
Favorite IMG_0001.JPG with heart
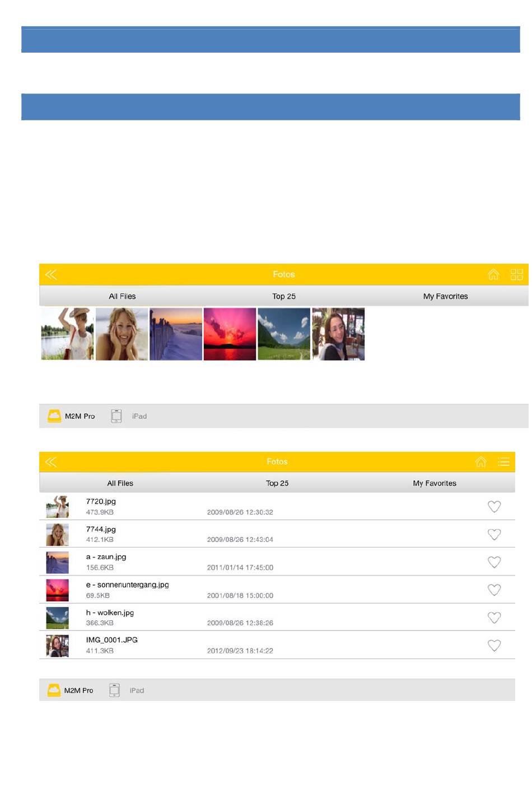[494, 646]
